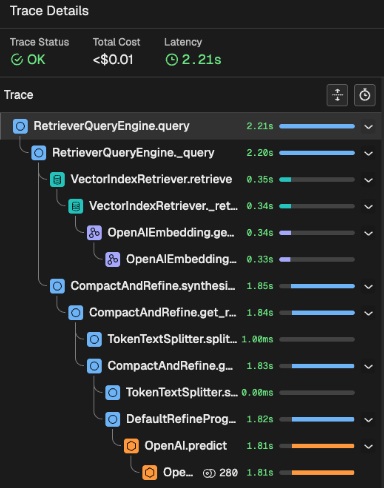Click the 280 token count
This screenshot has height=488, width=384.
[x=229, y=473]
